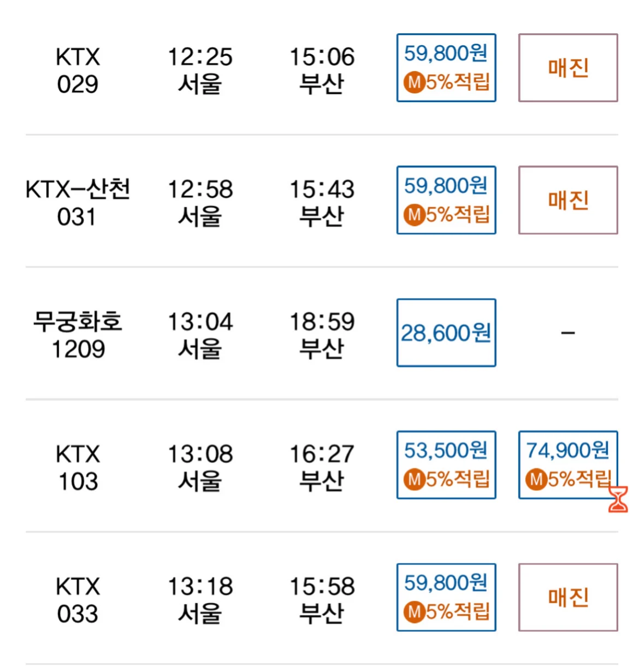Select the 59,800원 fare for KTX-산천 031
The height and width of the screenshot is (666, 644).
[x=446, y=200]
